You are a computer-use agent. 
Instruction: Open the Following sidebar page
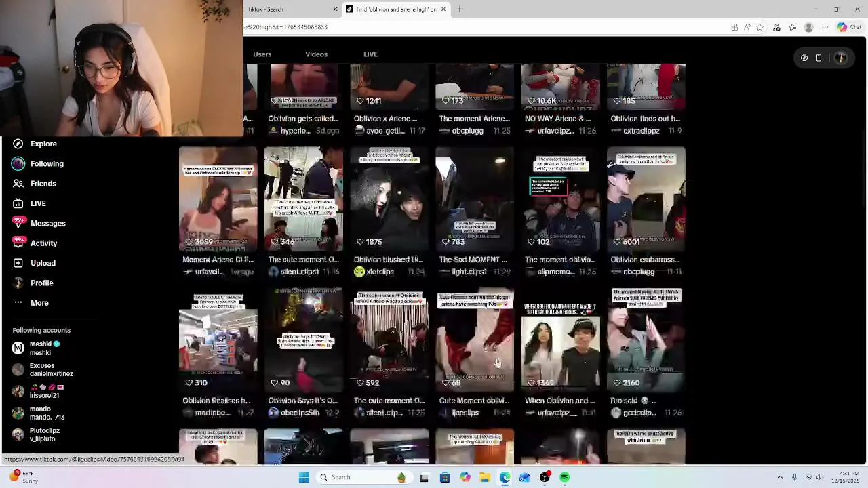click(38, 163)
